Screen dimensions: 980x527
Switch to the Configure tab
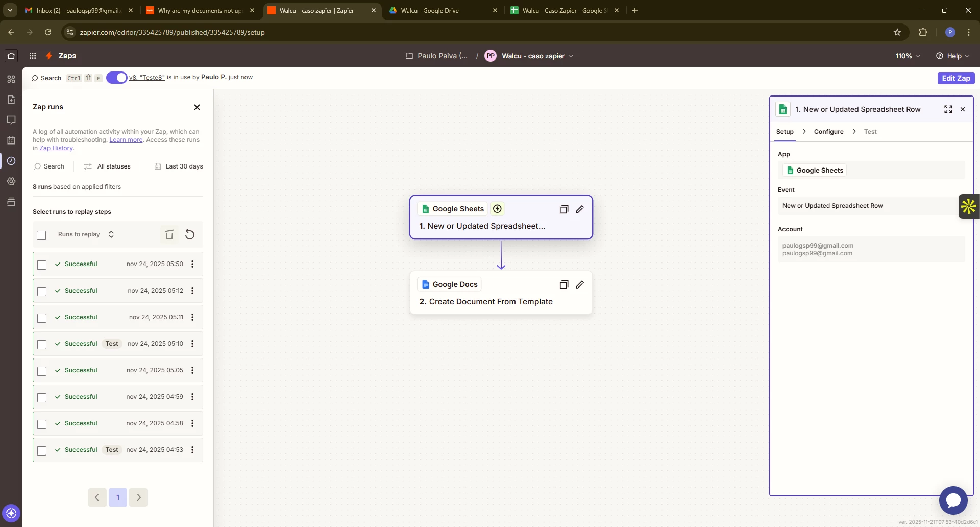click(x=828, y=132)
